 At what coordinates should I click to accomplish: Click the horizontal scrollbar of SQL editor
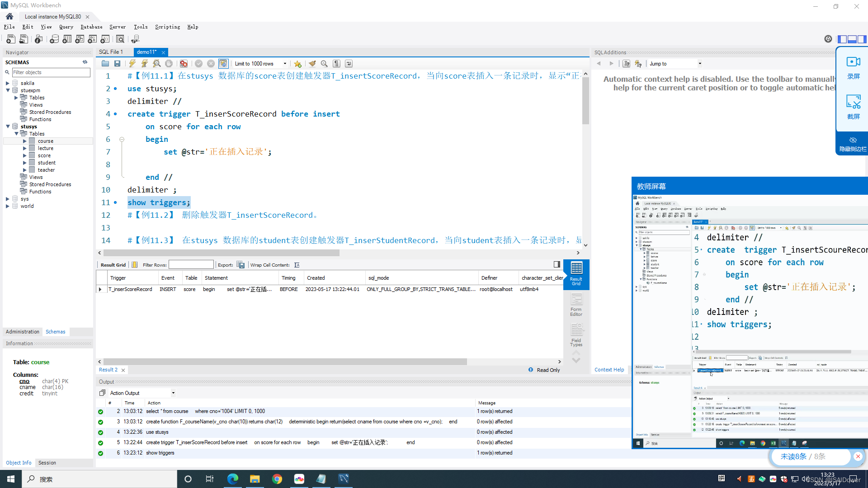click(222, 253)
